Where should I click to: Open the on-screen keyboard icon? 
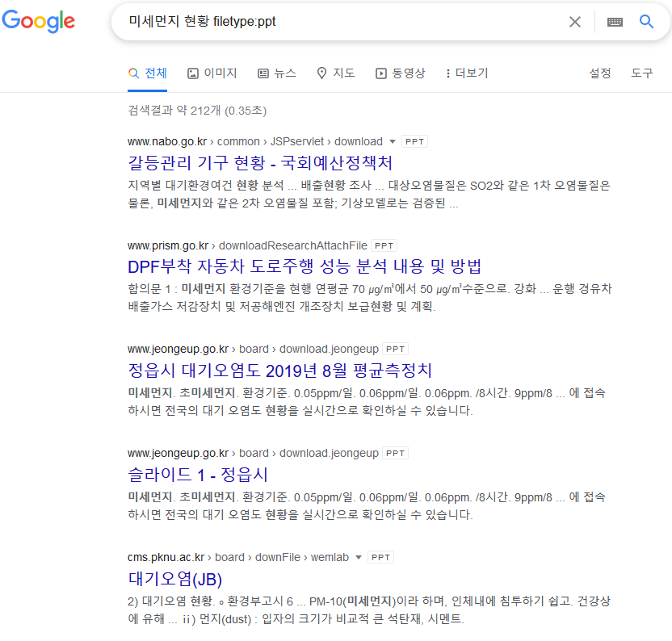point(615,22)
